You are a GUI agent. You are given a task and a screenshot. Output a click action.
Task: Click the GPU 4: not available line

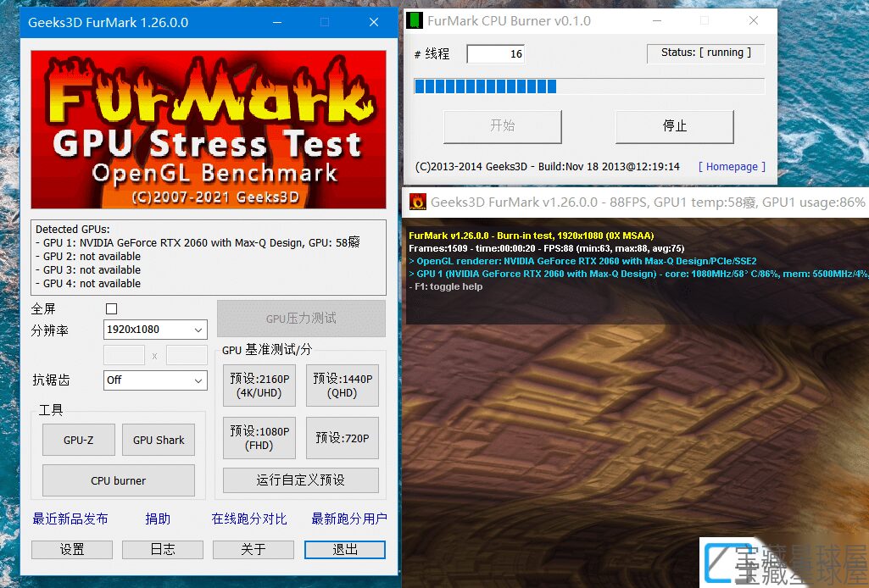pyautogui.click(x=88, y=284)
